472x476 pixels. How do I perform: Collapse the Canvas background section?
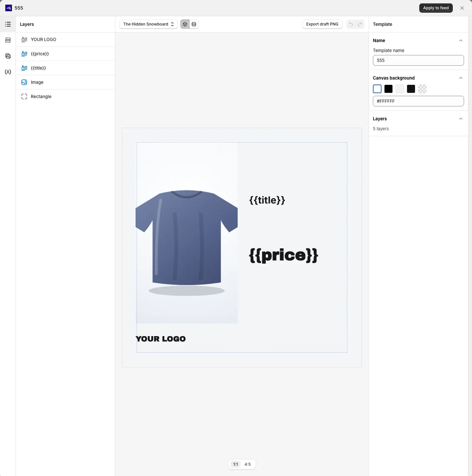point(461,78)
